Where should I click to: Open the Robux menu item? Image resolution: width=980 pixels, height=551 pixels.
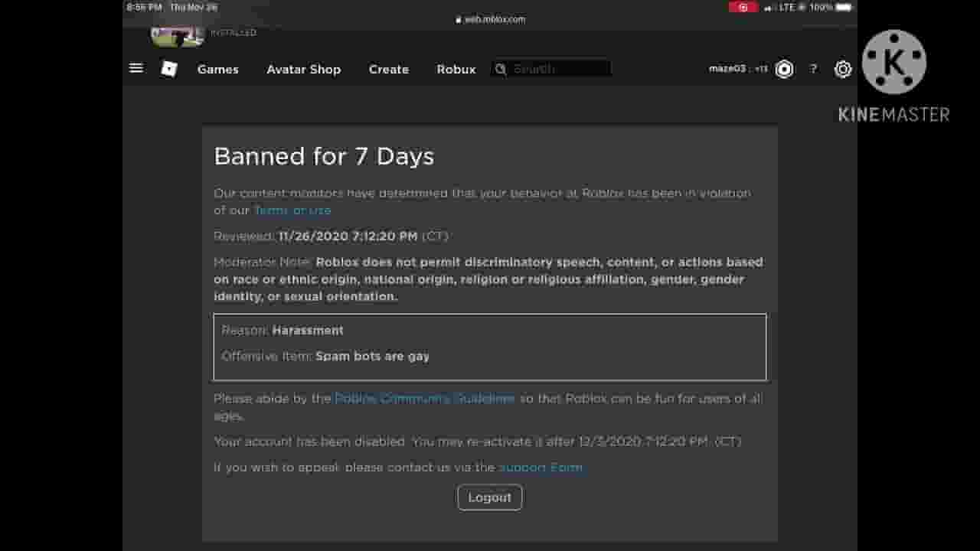point(456,69)
